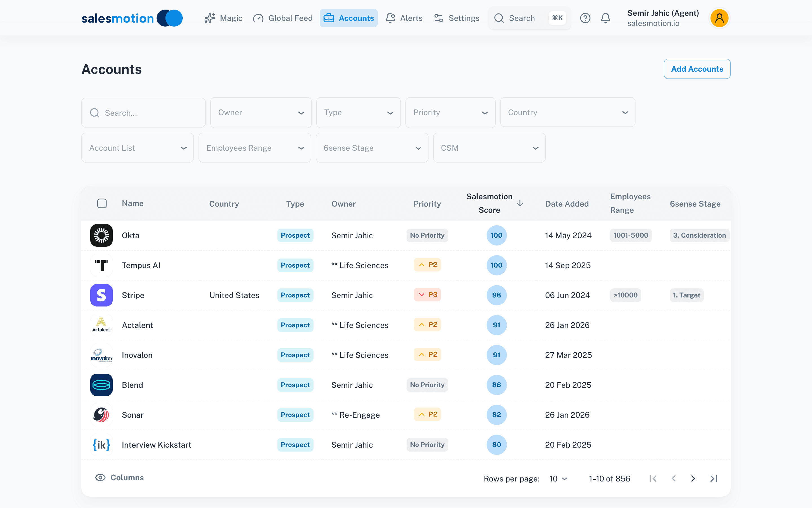Screen dimensions: 812x508
Task: Click the Inovalon logo
Action: point(101,355)
